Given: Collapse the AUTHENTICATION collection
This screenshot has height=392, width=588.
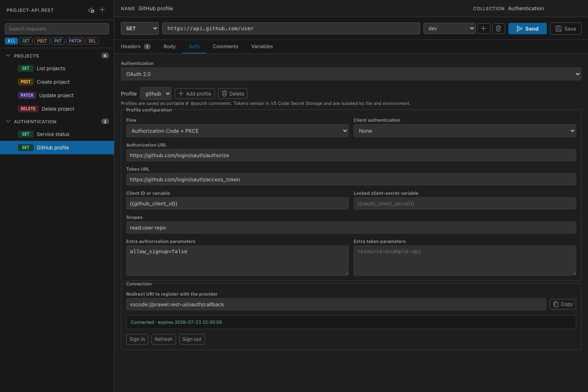Looking at the screenshot, I should click(x=8, y=121).
